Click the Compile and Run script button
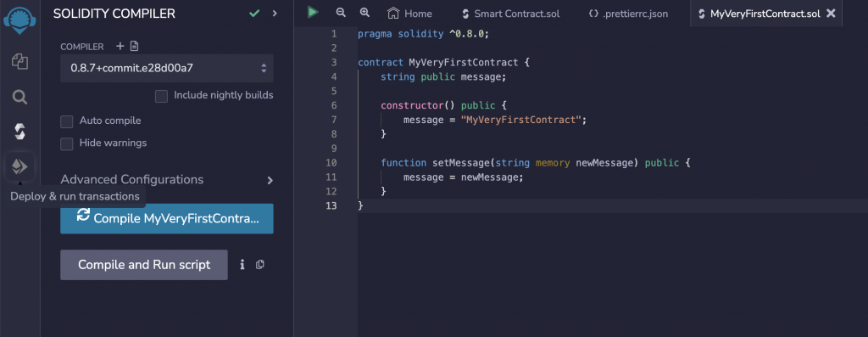The image size is (868, 337). (144, 265)
